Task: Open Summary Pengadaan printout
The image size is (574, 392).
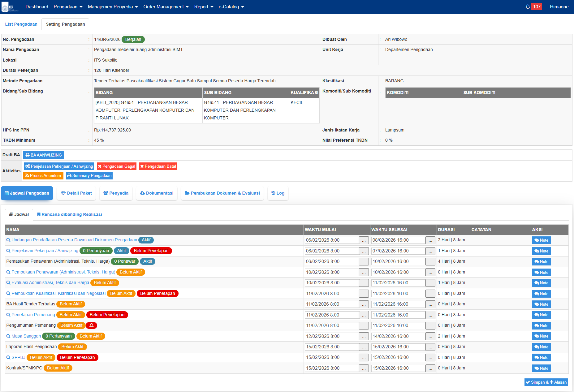Action: 89,176
